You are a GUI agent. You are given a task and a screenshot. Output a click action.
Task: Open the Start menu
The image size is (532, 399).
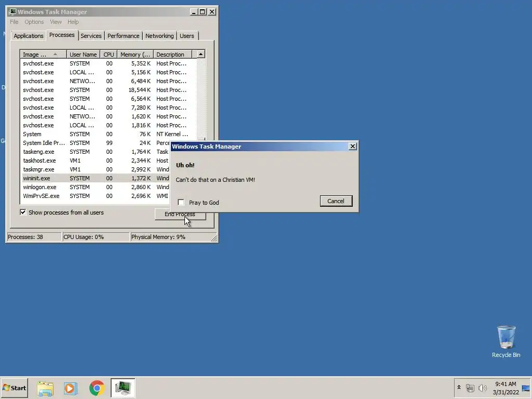tap(14, 388)
